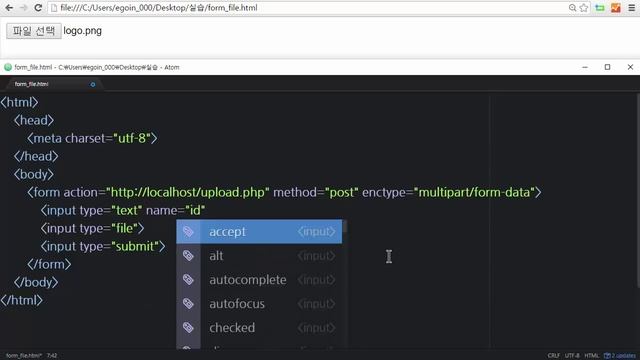
Task: Open the browser hamburger menu
Action: pyautogui.click(x=631, y=8)
